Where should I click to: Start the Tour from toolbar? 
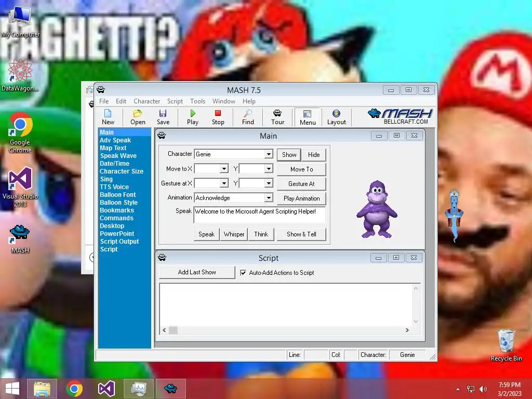coord(277,117)
